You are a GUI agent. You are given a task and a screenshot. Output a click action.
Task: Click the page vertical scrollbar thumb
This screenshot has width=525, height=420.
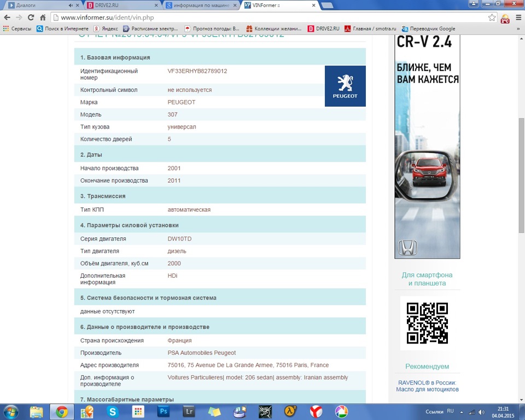521,175
